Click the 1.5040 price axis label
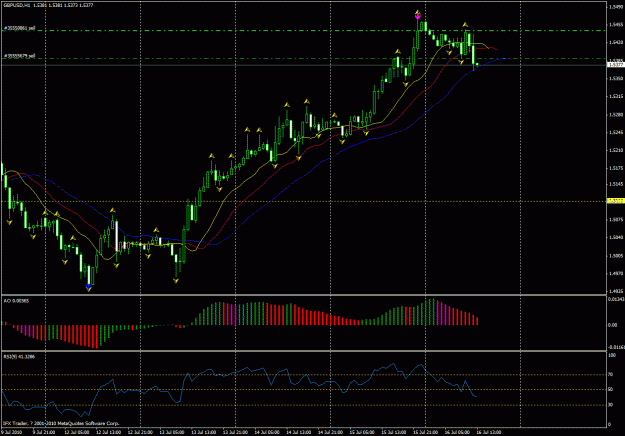This screenshot has height=436, width=625. tap(616, 238)
